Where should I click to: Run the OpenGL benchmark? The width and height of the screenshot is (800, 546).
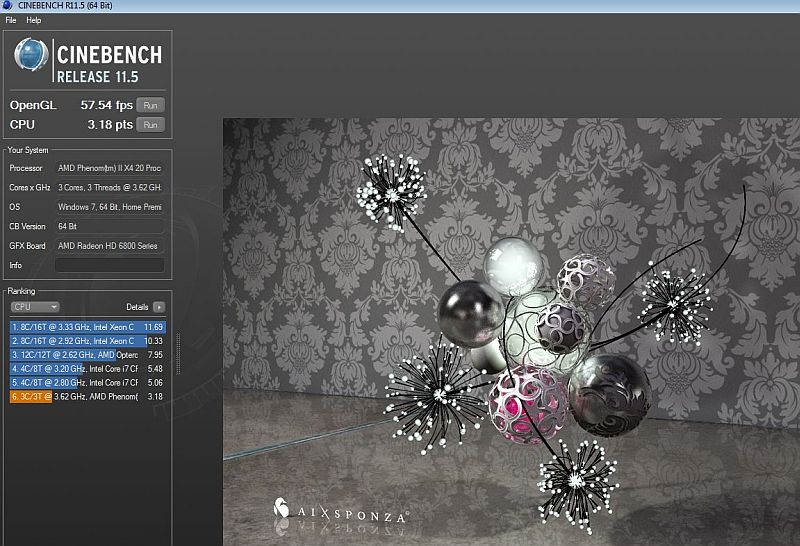151,105
